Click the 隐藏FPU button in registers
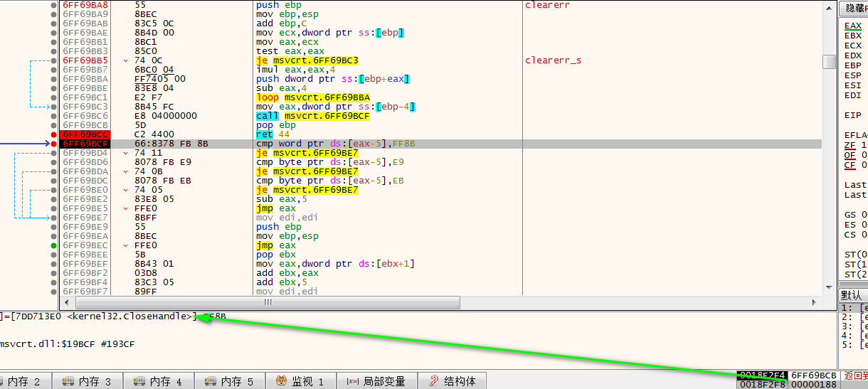Viewport: 868px width, 389px height. click(854, 9)
